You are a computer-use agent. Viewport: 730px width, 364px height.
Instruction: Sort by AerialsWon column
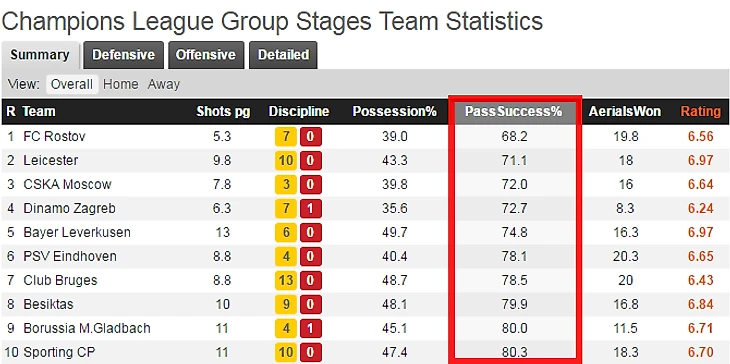tap(624, 112)
